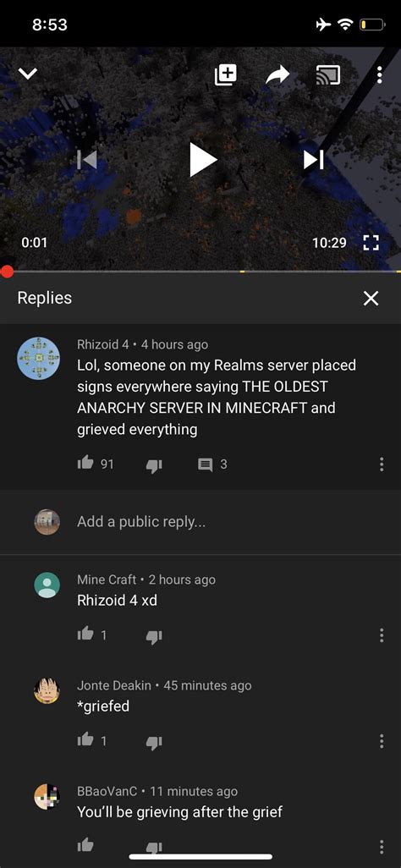Image resolution: width=401 pixels, height=868 pixels.
Task: Skip to the next video
Action: (314, 160)
